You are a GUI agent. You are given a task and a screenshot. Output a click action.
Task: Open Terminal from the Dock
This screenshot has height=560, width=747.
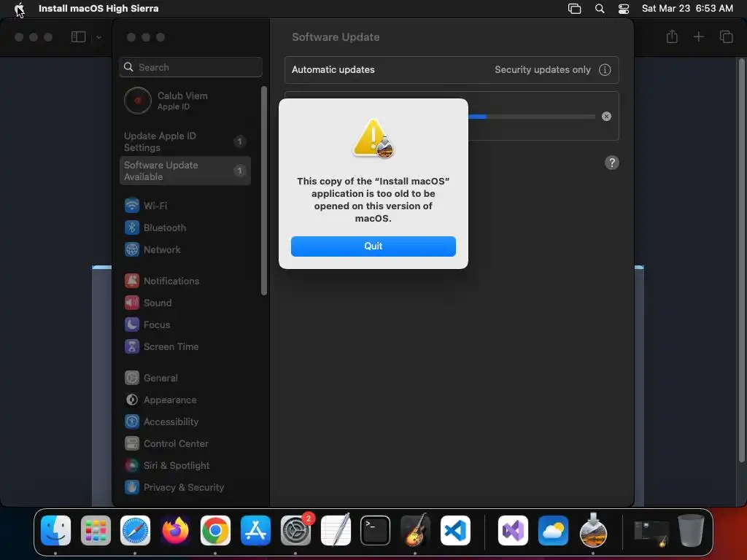click(375, 531)
